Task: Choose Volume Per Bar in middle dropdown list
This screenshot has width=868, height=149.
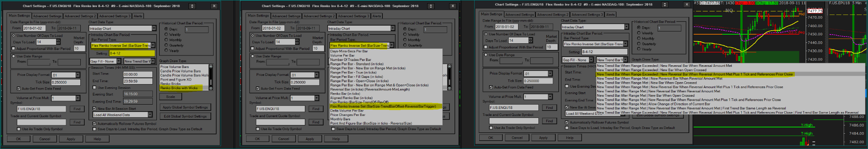Action: (x=386, y=55)
